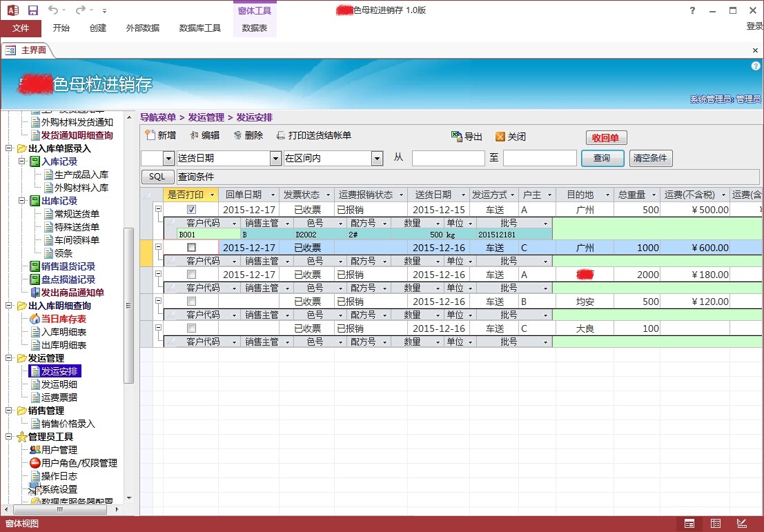Open 当日库存表 in navigation tree
Screen dimensions: 764x532
point(63,319)
